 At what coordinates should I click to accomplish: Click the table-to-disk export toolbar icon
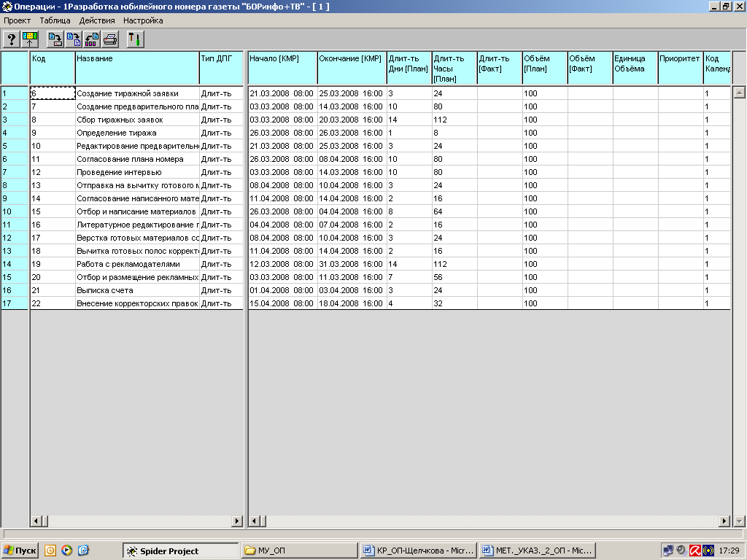point(55,39)
